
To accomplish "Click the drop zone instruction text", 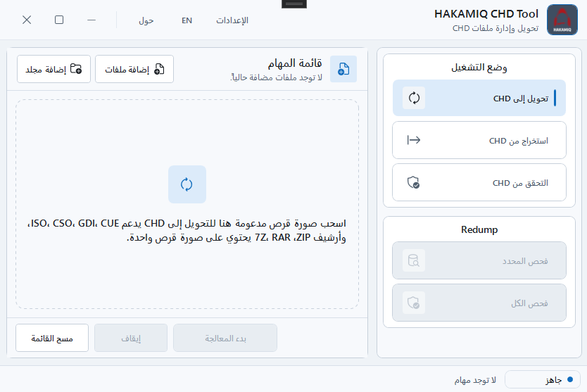I will coord(187,230).
